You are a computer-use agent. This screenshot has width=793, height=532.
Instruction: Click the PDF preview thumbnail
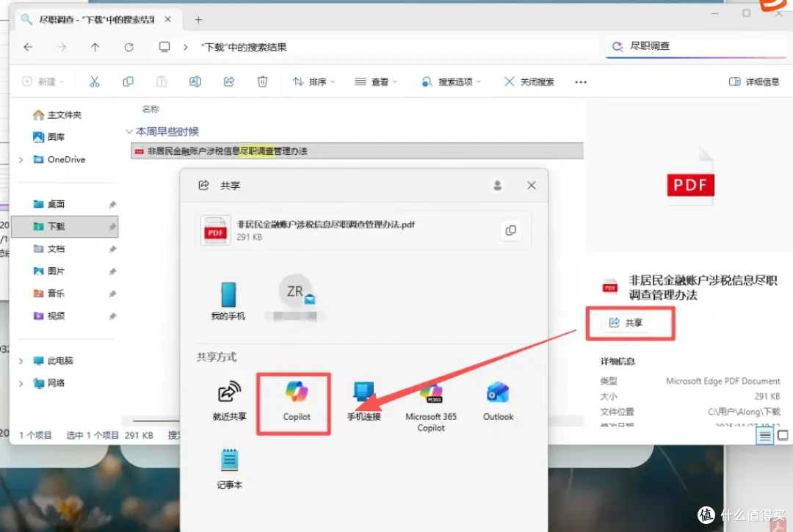(x=691, y=178)
